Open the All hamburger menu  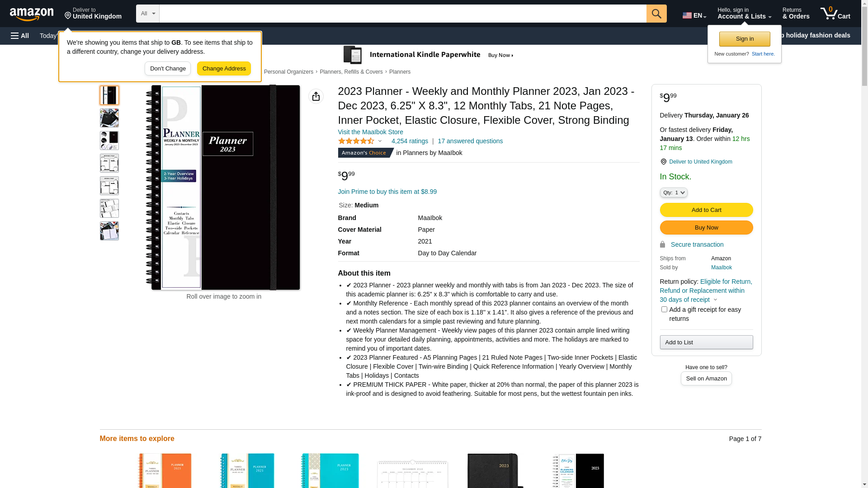[20, 36]
